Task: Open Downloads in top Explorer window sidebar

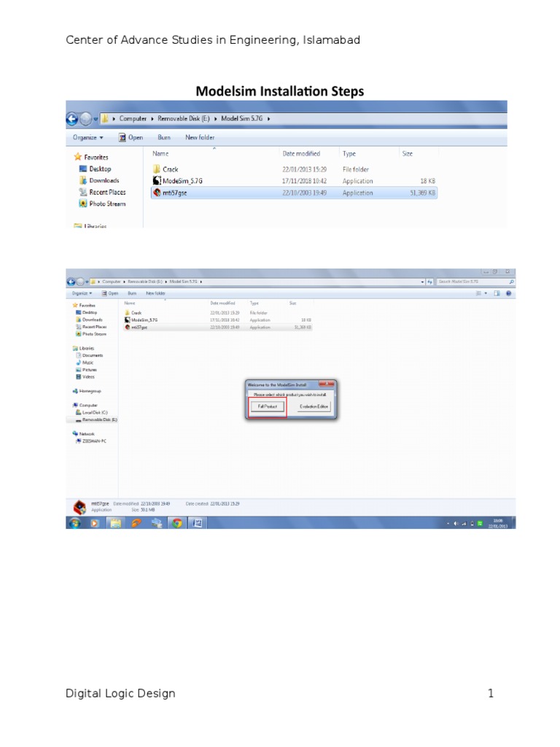Action: [99, 181]
